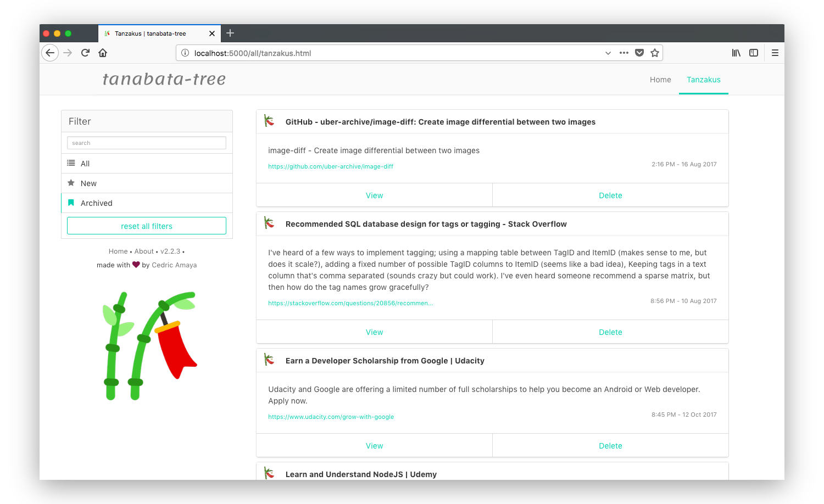Open the footer About link

click(144, 251)
